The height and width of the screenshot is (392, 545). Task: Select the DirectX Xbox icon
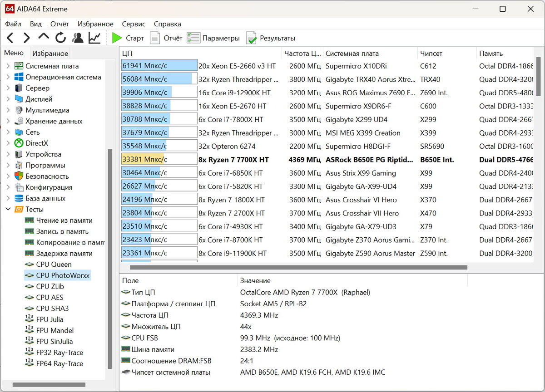[19, 143]
